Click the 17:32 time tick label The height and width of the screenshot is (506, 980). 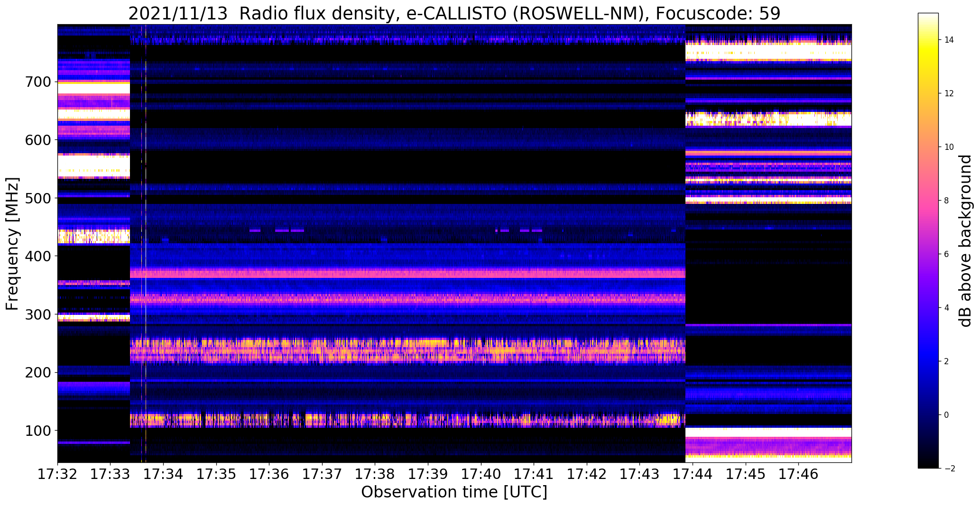click(x=57, y=474)
